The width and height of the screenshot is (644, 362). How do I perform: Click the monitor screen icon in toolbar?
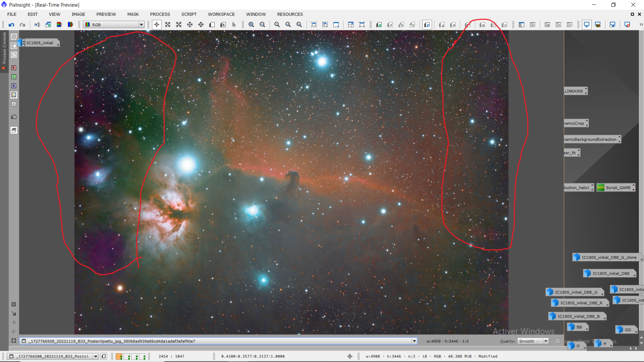(586, 25)
